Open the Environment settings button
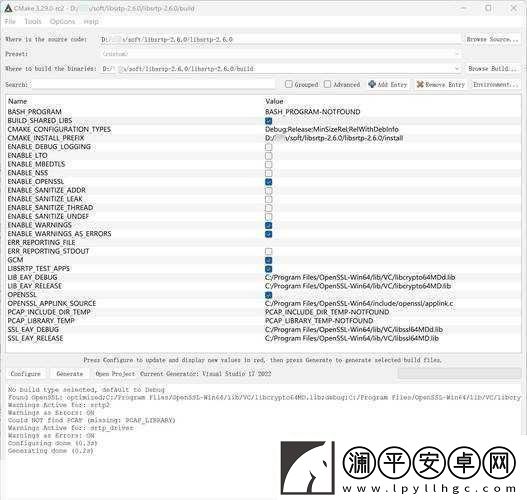Screen dimensions: 527x500 (496, 84)
